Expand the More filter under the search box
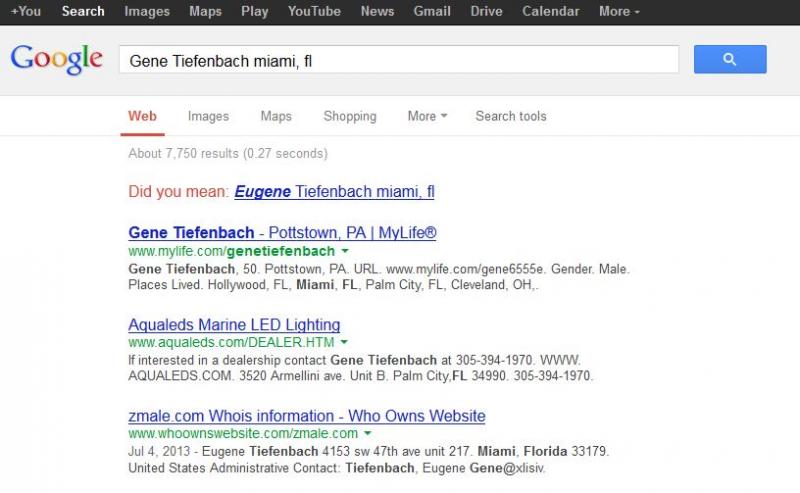The image size is (800, 493). point(427,116)
